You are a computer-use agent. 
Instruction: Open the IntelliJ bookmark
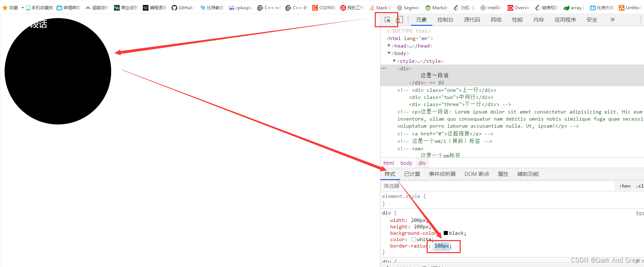click(491, 7)
